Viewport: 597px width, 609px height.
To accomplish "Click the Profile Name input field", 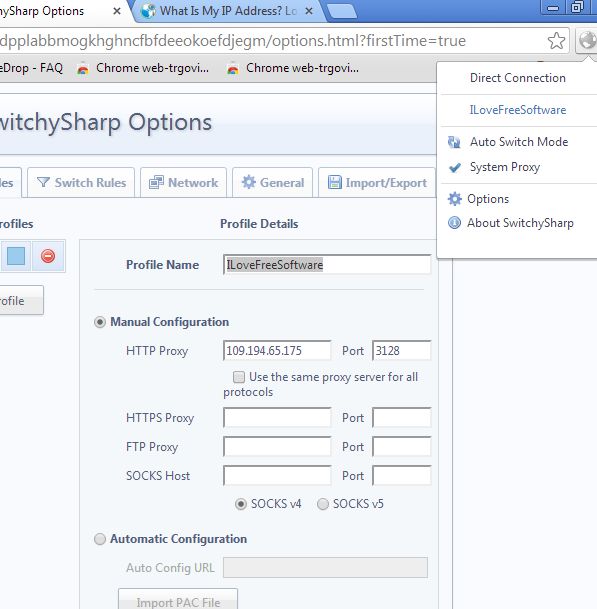I will [327, 265].
